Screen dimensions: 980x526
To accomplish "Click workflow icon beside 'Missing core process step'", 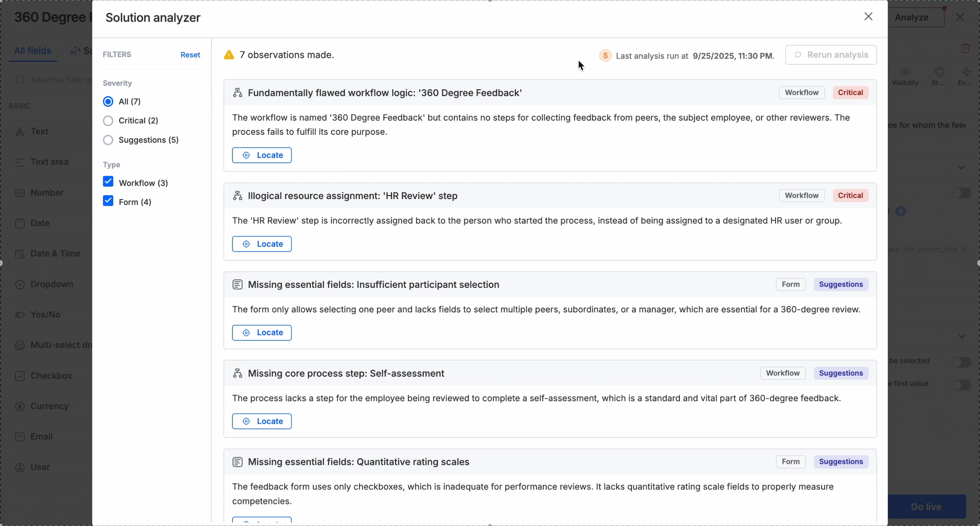I will pos(237,373).
